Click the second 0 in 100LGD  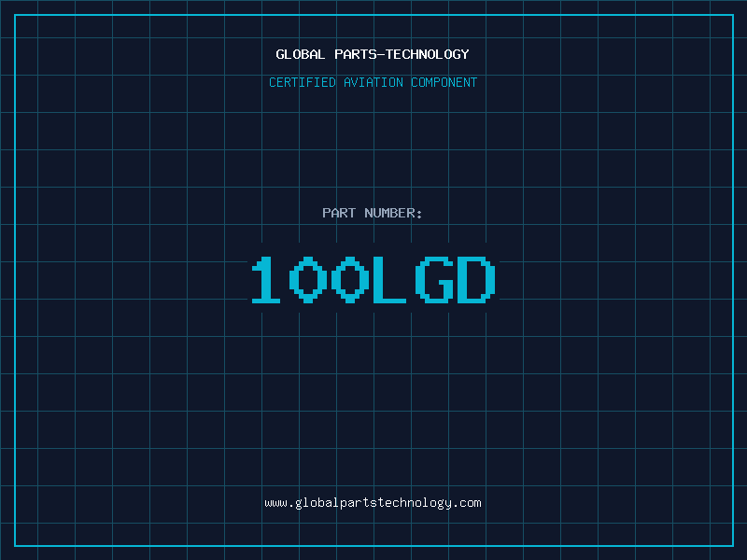(348, 281)
